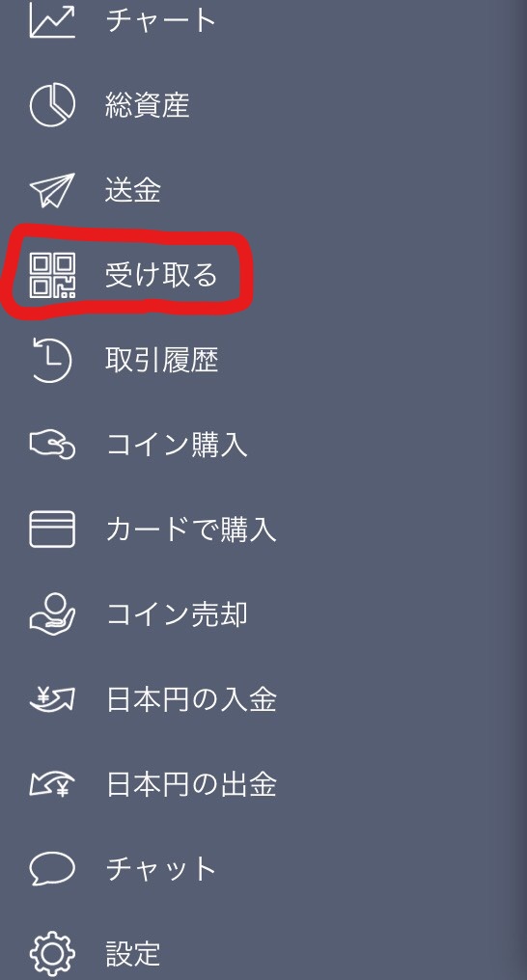This screenshot has width=527, height=980.
Task: Choose 日本円の入金 from the menu
Action: [x=191, y=699]
